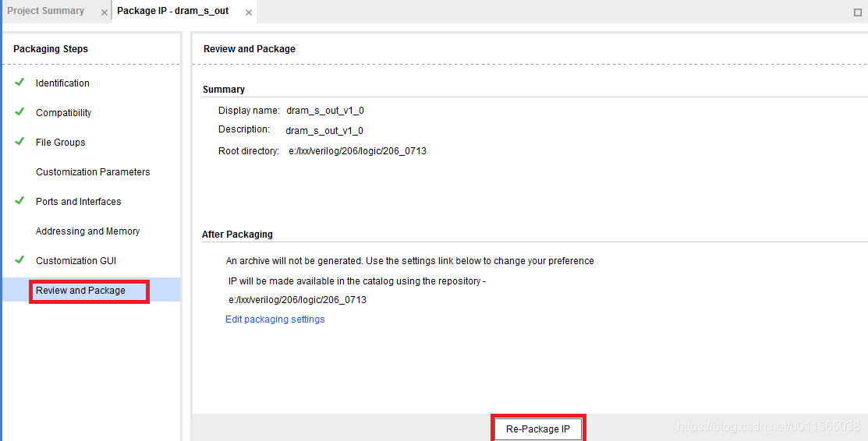The width and height of the screenshot is (868, 441).
Task: Close the Package IP - dram_s_out tab
Action: [249, 12]
